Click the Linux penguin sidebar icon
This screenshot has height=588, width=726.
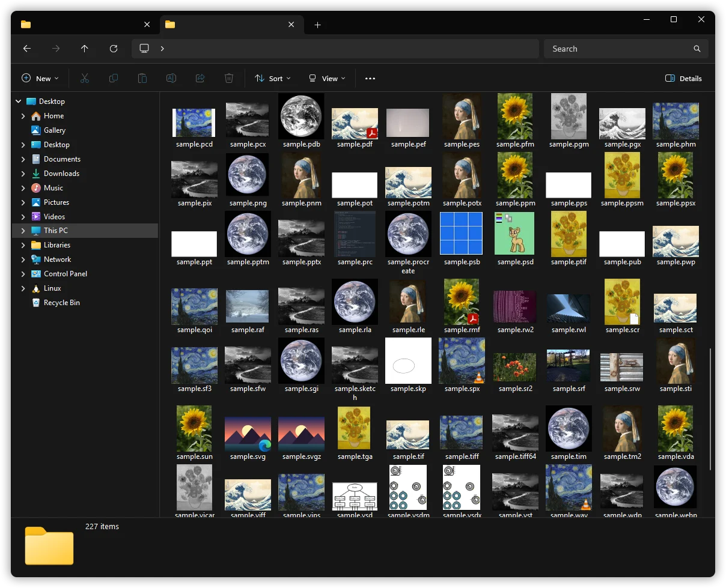[x=36, y=288]
